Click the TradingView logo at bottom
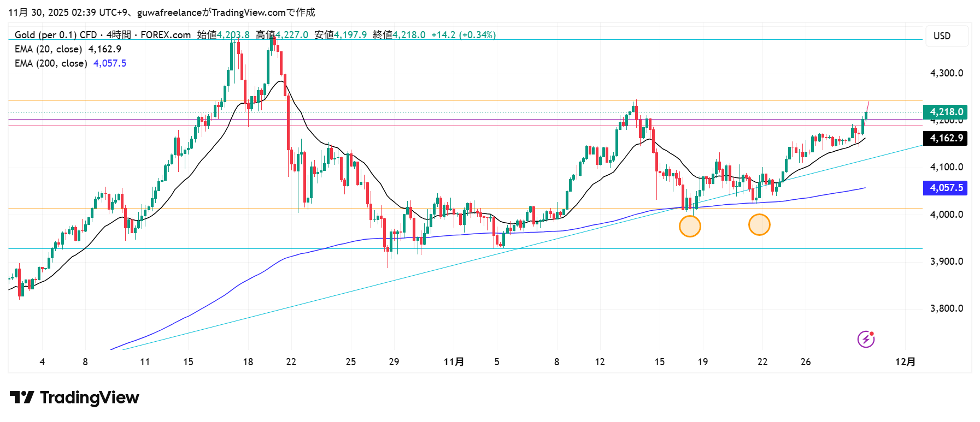980x422 pixels. pos(74,397)
